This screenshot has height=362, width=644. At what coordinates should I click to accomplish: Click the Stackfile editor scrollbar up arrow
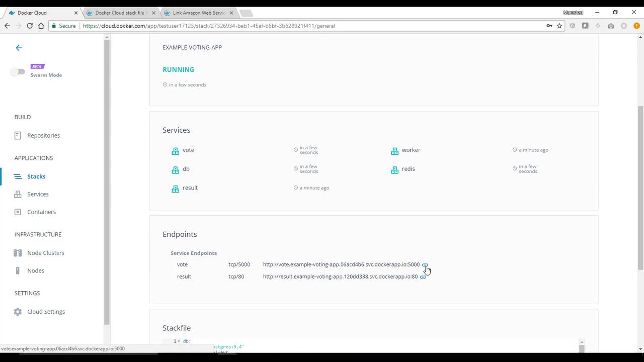(582, 342)
